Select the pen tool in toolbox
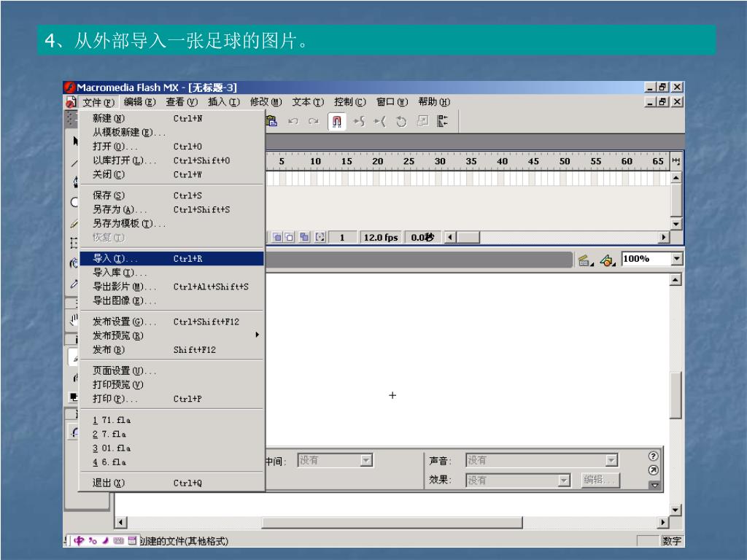This screenshot has width=747, height=560. (75, 182)
